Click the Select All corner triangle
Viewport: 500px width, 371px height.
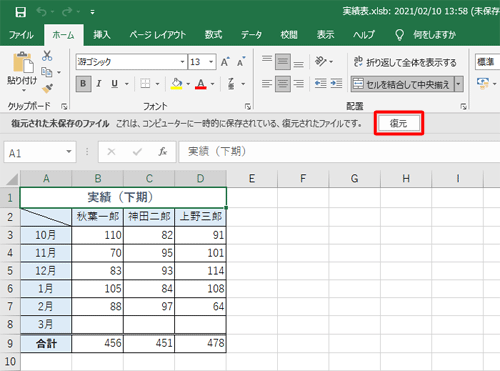[12, 179]
